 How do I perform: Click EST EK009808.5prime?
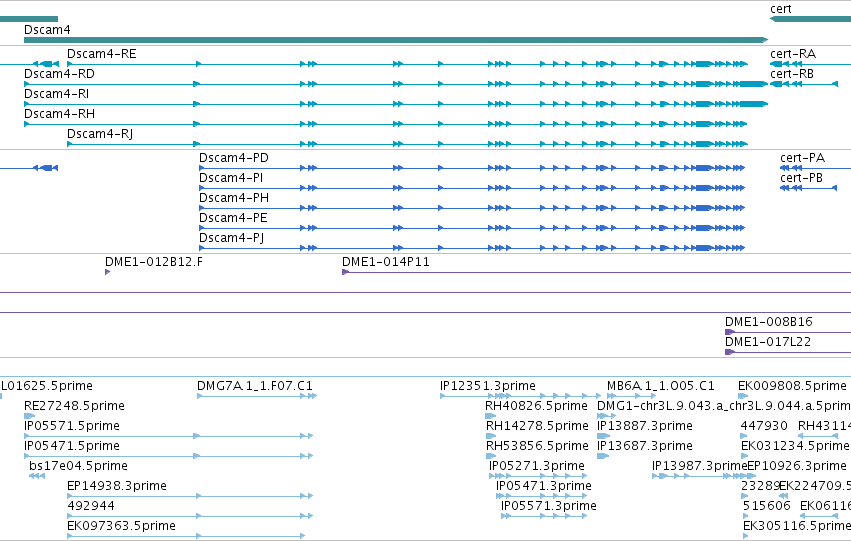[x=792, y=386]
